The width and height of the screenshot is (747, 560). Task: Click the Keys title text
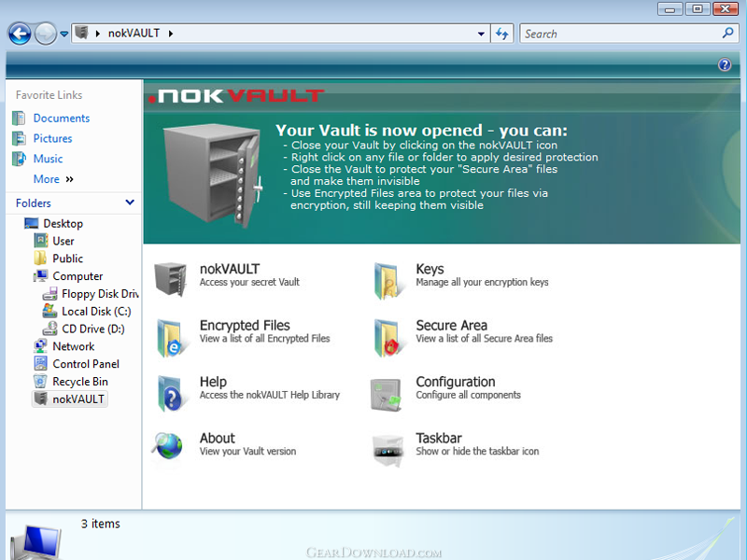(x=430, y=269)
